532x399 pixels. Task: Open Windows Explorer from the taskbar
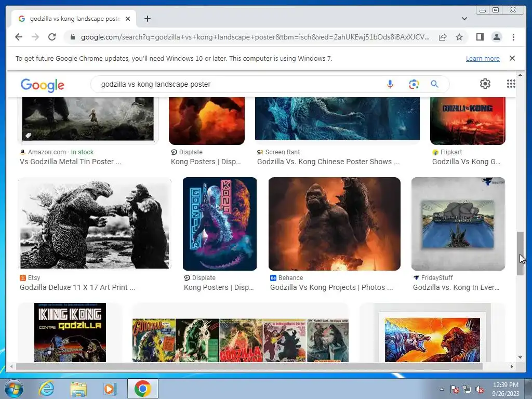point(78,389)
